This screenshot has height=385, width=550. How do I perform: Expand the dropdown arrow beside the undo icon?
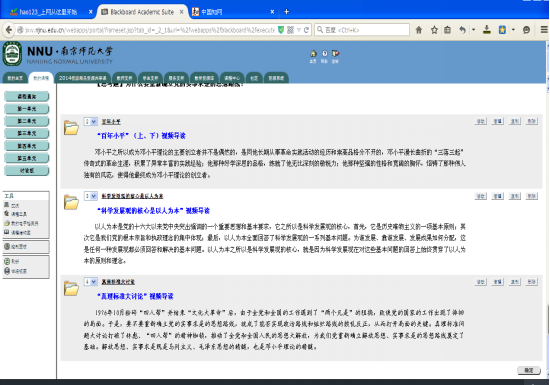click(x=473, y=30)
